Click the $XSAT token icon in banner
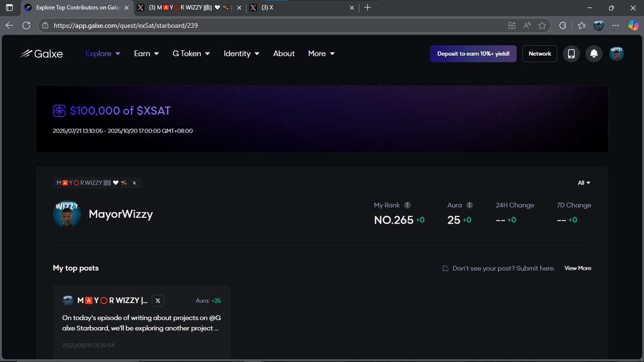Screen dimensions: 644x362 (x=59, y=111)
